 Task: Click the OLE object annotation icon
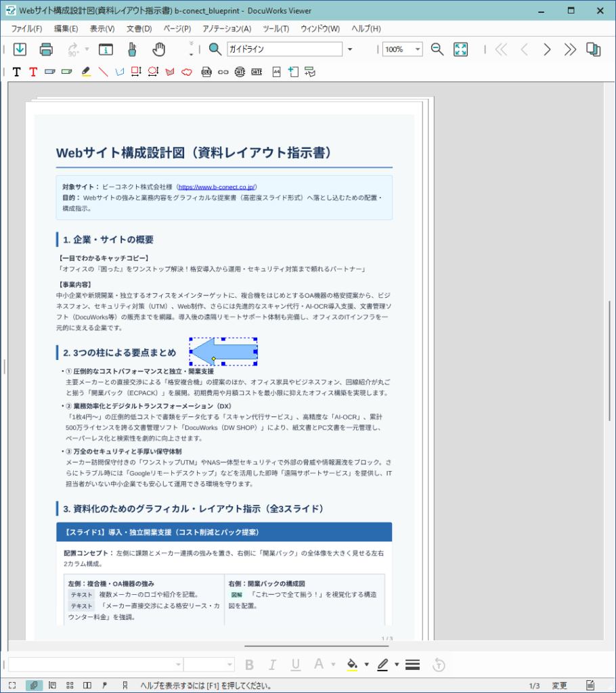(x=206, y=72)
